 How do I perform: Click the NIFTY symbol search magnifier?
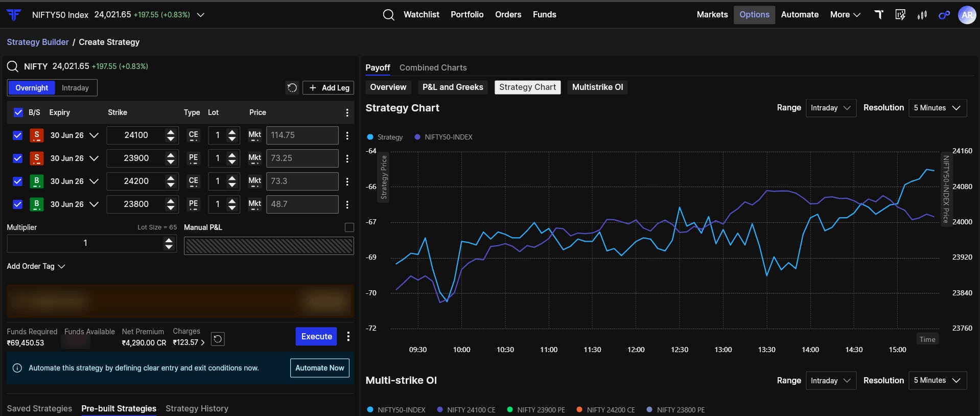pos(13,66)
